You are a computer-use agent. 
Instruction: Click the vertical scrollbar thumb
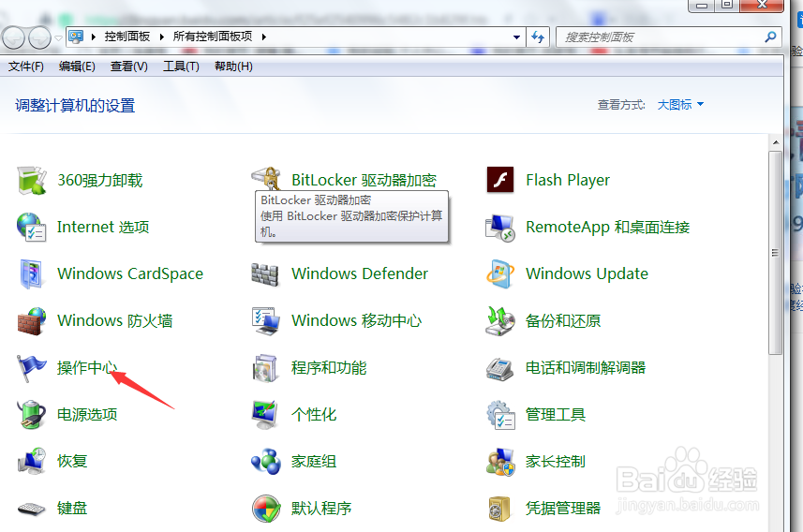click(x=775, y=253)
